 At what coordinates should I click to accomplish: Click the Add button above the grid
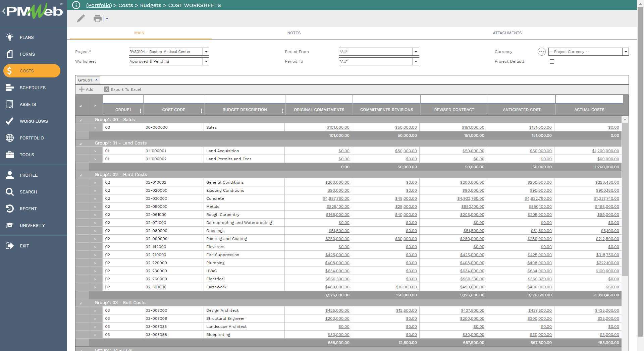86,90
